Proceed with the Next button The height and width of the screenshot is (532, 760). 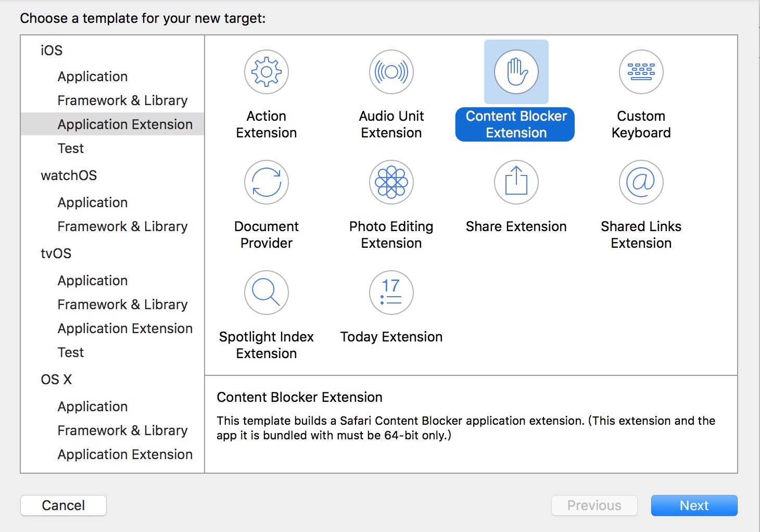694,505
